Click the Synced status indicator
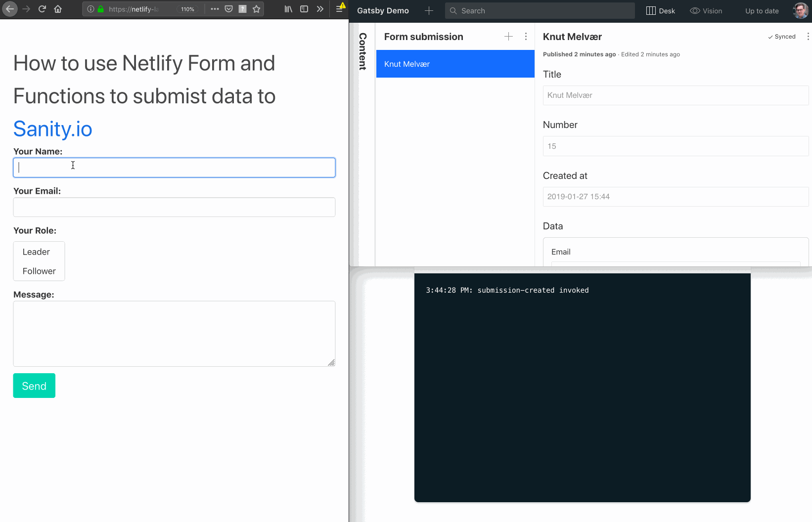The height and width of the screenshot is (522, 812). 782,37
